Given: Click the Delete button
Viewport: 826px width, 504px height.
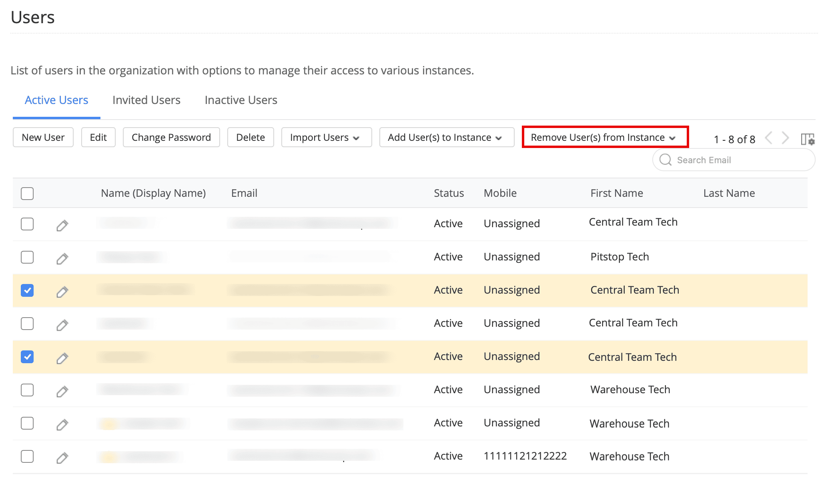Looking at the screenshot, I should [251, 137].
